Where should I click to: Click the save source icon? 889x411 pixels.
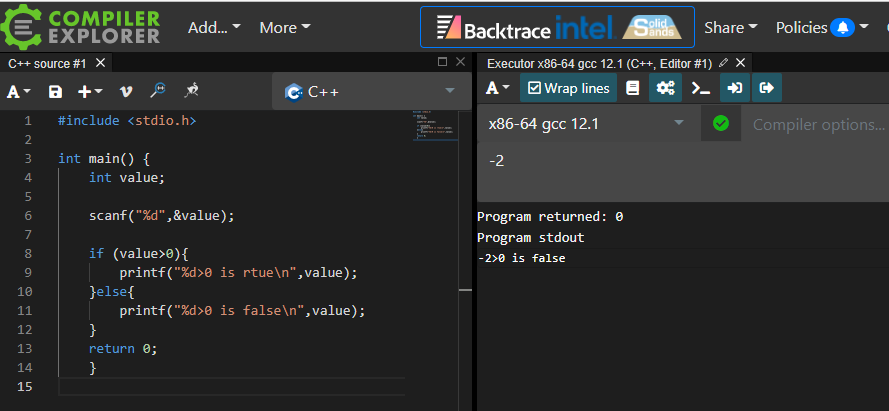[x=55, y=91]
